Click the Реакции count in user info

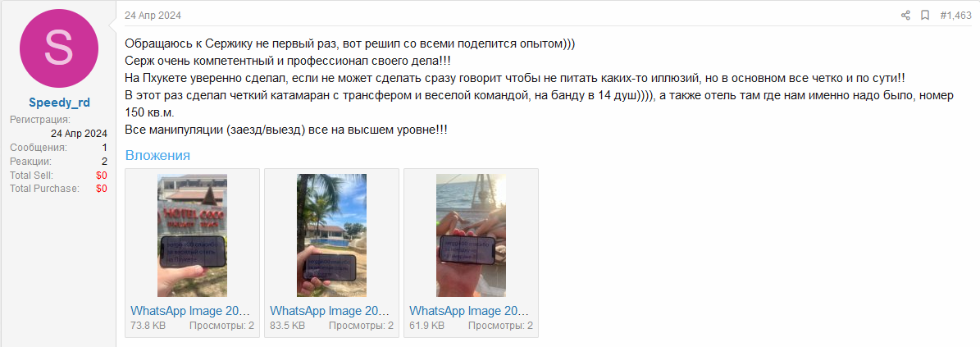(104, 162)
